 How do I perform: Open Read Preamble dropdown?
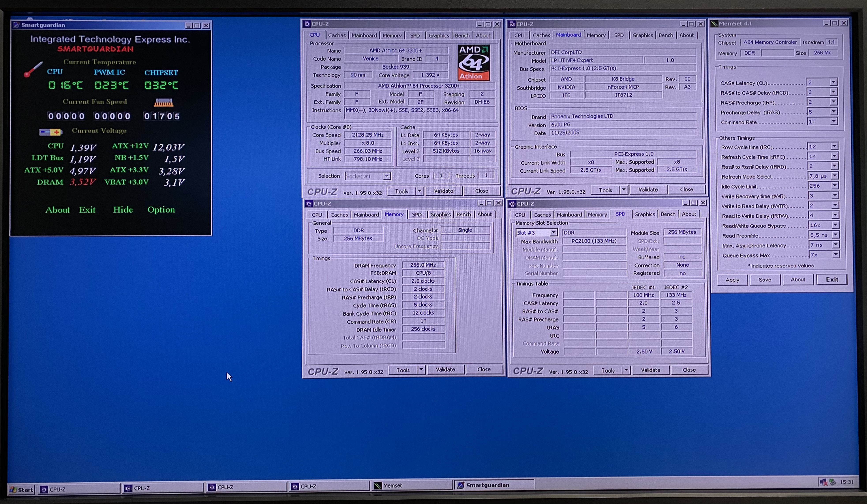pos(835,235)
